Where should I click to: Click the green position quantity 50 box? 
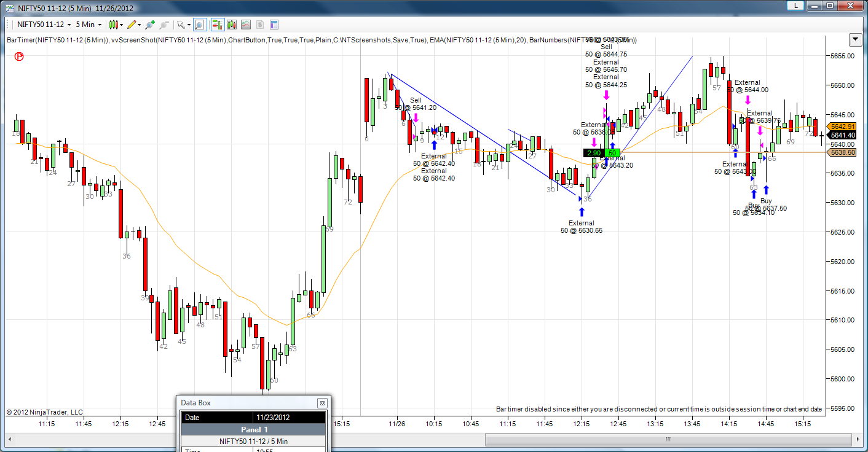click(x=612, y=153)
